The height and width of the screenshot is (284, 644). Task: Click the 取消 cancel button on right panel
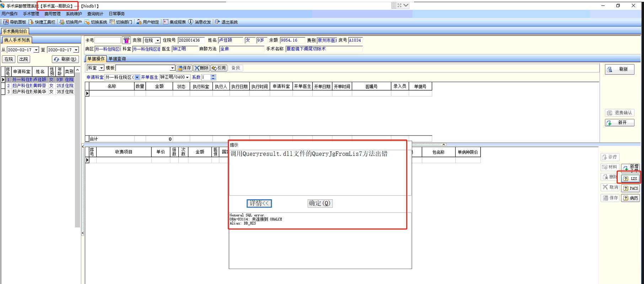tap(610, 187)
